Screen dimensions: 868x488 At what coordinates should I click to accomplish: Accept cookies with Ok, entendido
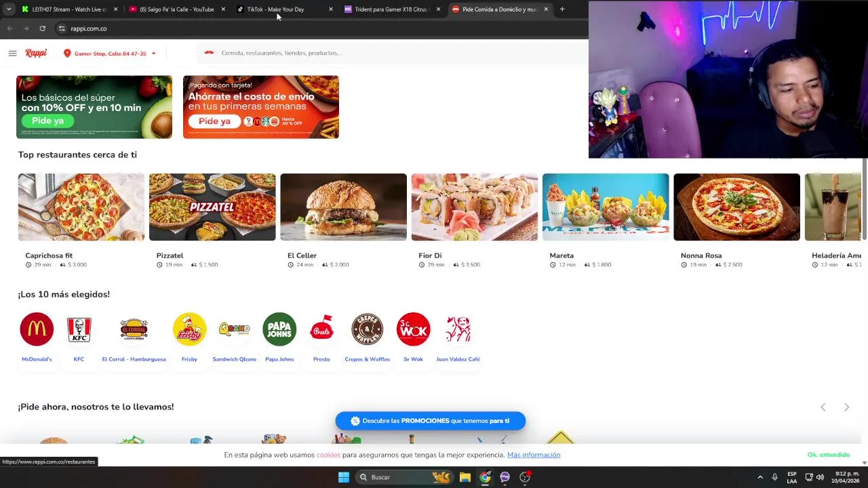coord(829,455)
